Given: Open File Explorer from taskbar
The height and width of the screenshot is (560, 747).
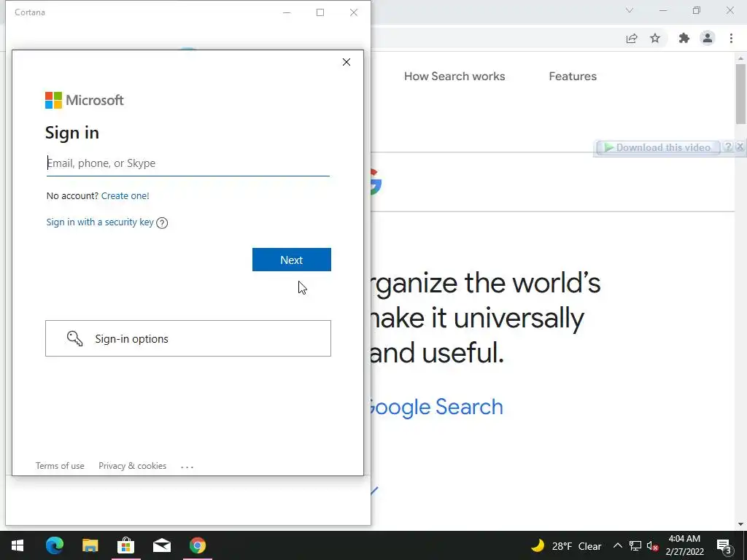Looking at the screenshot, I should click(90, 545).
